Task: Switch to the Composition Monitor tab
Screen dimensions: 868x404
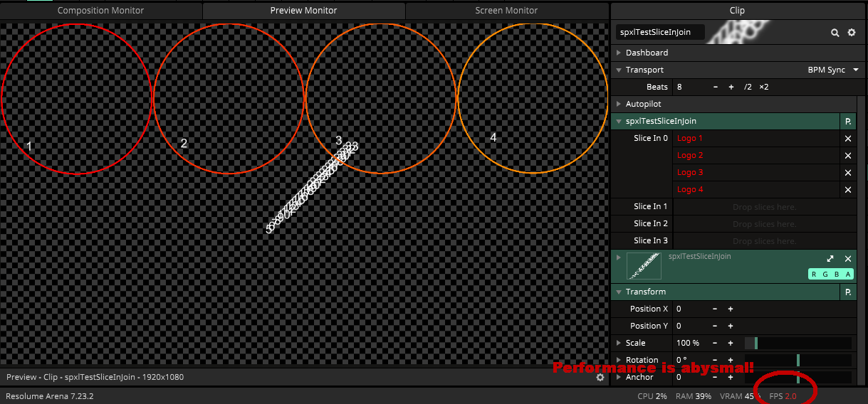Action: coord(100,11)
